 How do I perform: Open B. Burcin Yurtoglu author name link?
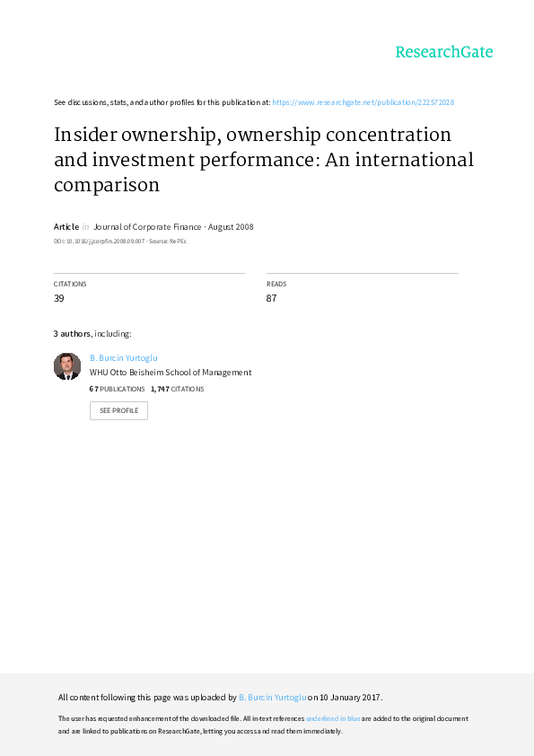123,357
